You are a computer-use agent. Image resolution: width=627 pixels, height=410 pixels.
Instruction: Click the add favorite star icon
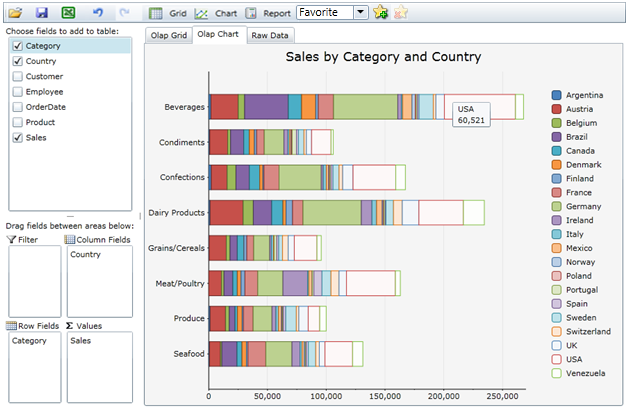(x=380, y=13)
